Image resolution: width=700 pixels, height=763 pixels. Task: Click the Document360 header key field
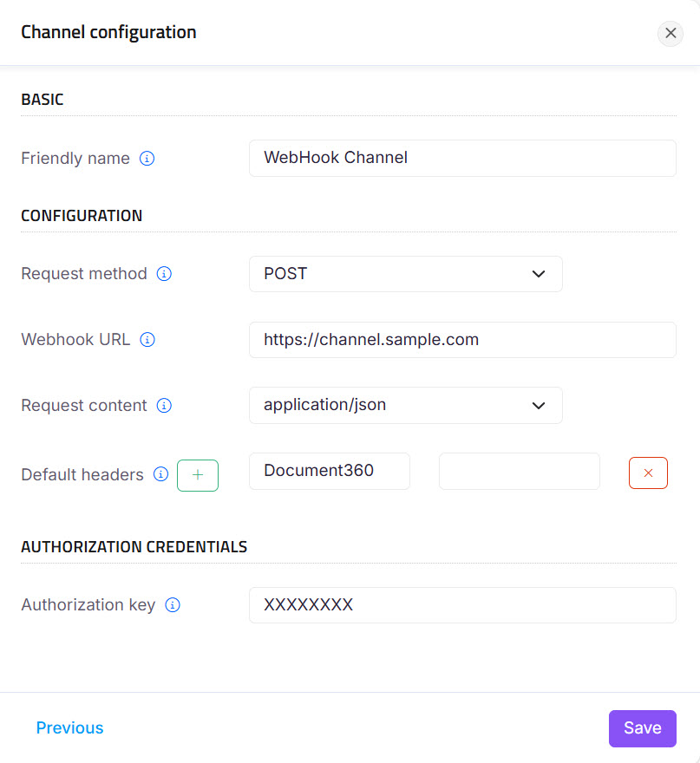click(330, 471)
